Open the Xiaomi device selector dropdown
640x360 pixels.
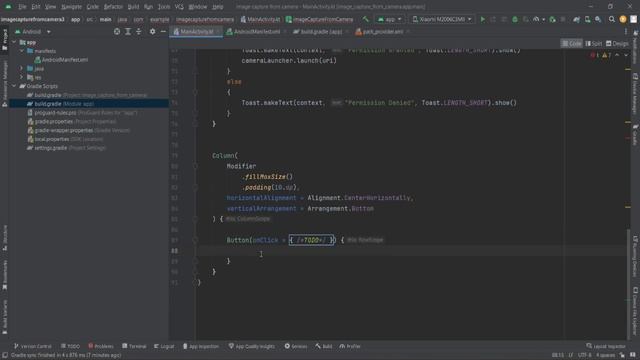click(x=442, y=19)
